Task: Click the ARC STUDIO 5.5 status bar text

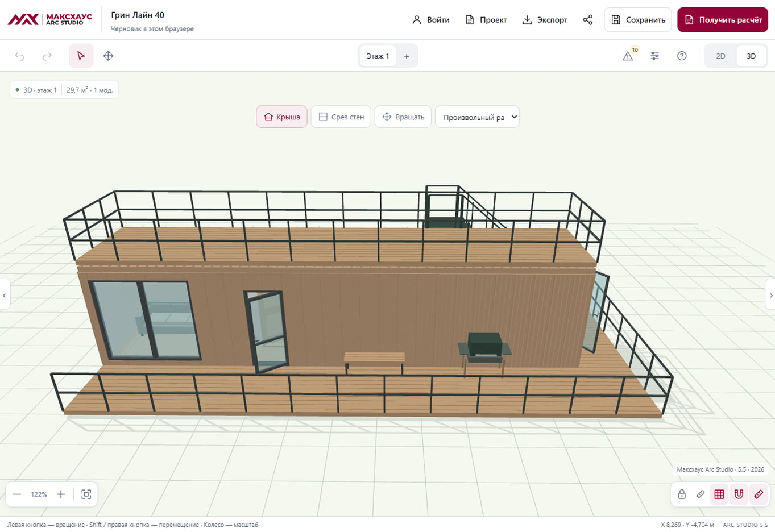Action: click(x=745, y=525)
